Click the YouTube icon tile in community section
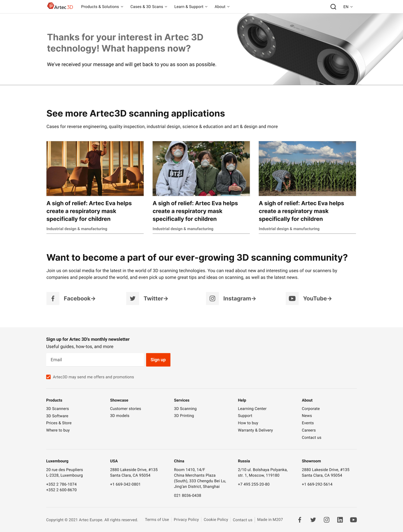The height and width of the screenshot is (532, 403). 292,298
